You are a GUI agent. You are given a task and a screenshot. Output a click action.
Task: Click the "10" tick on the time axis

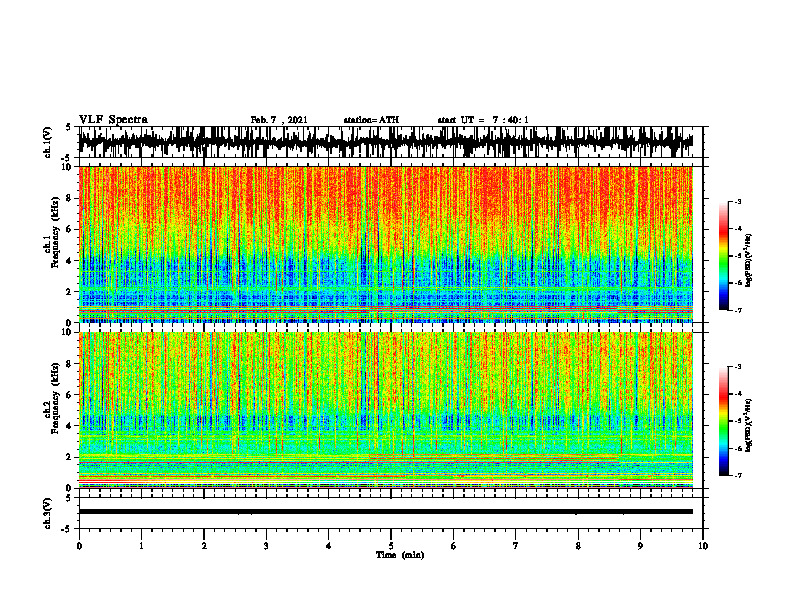click(703, 546)
